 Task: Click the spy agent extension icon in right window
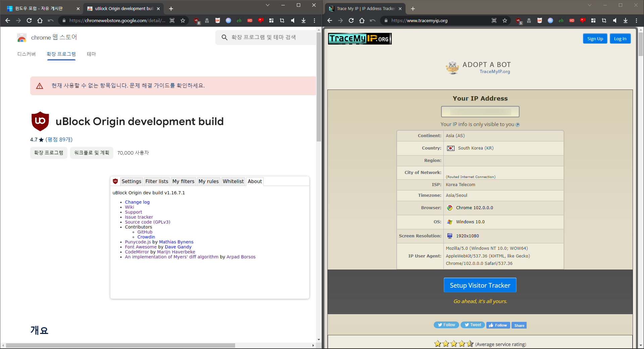point(529,20)
